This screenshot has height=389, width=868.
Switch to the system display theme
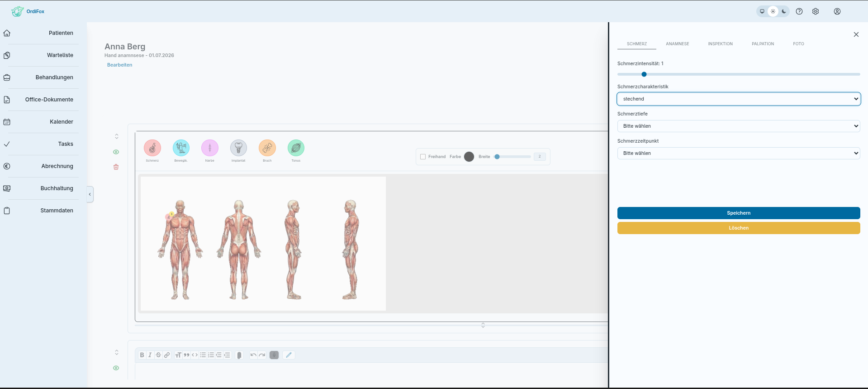tap(762, 11)
